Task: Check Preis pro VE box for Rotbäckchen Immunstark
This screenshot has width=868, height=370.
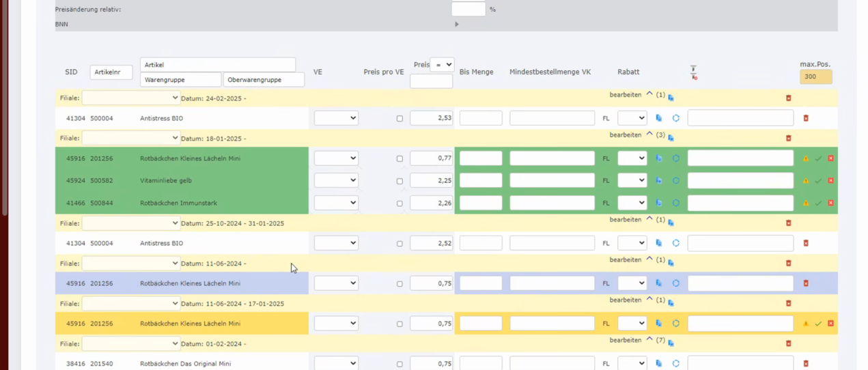Action: (400, 203)
